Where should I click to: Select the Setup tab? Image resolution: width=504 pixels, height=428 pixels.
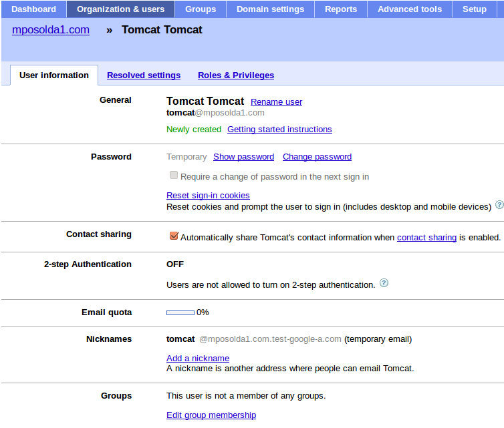point(475,9)
